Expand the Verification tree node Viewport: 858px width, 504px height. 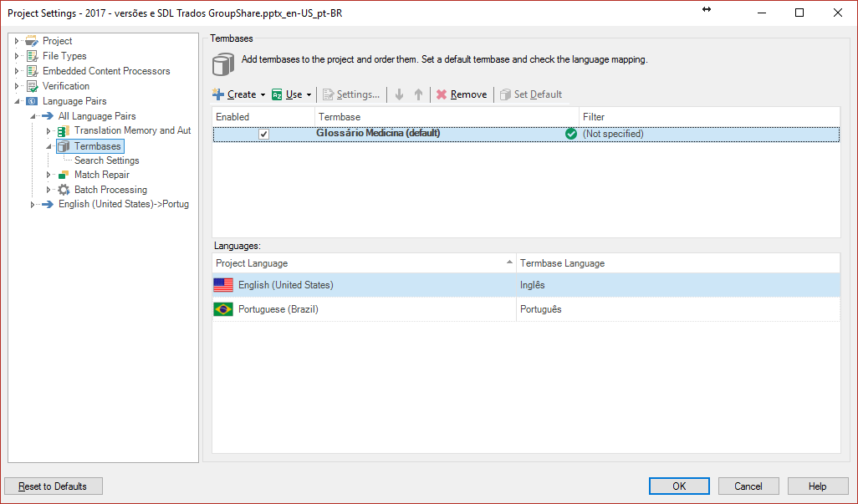click(x=17, y=86)
